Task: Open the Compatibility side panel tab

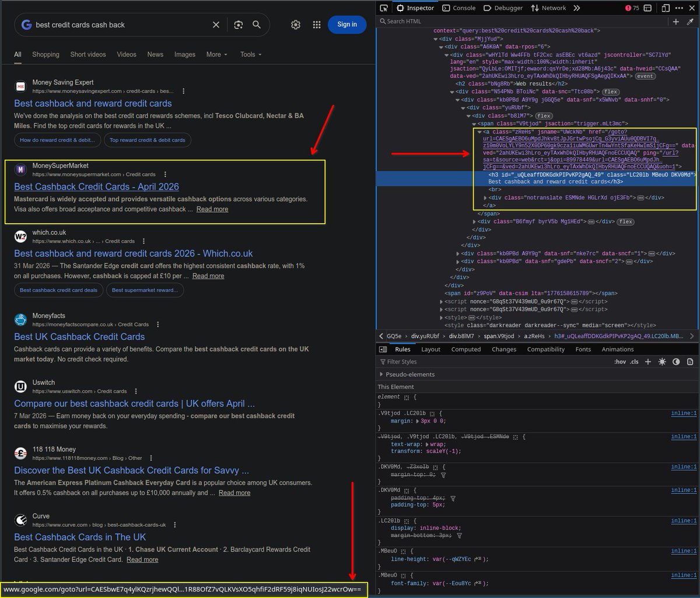Action: click(x=546, y=349)
